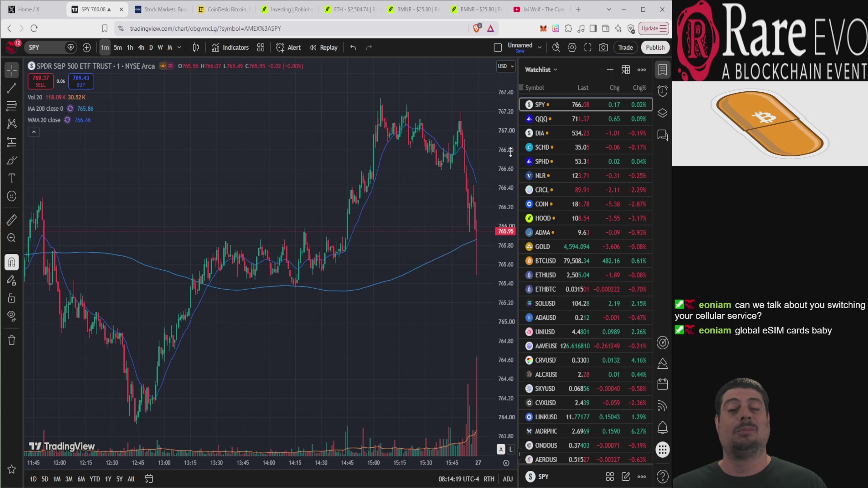Toggle hide all drawings eye
Image resolution: width=868 pixels, height=488 pixels.
(x=12, y=316)
